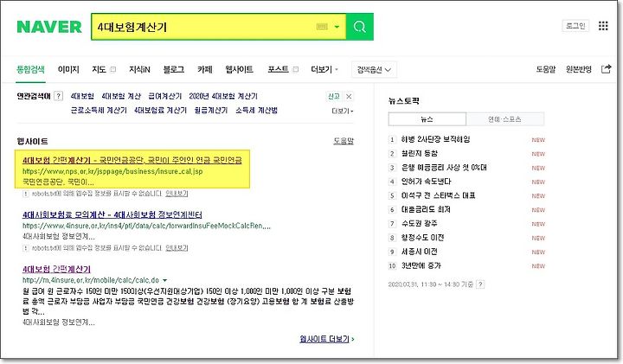Click the share icon at top right

(606, 69)
